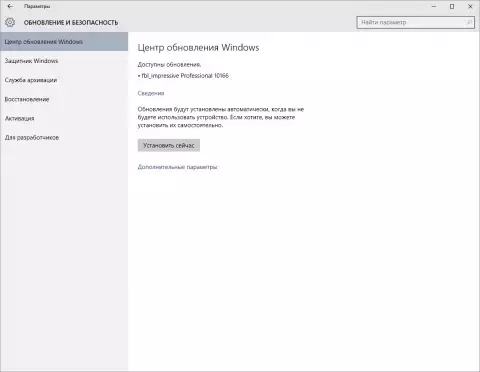The height and width of the screenshot is (372, 480).
Task: Go back with the arrow icon
Action: pyautogui.click(x=10, y=6)
